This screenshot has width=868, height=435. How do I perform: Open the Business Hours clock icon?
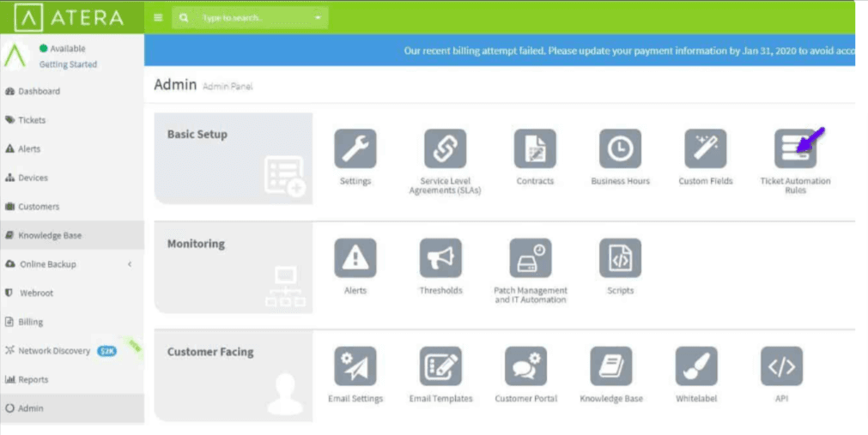[620, 148]
